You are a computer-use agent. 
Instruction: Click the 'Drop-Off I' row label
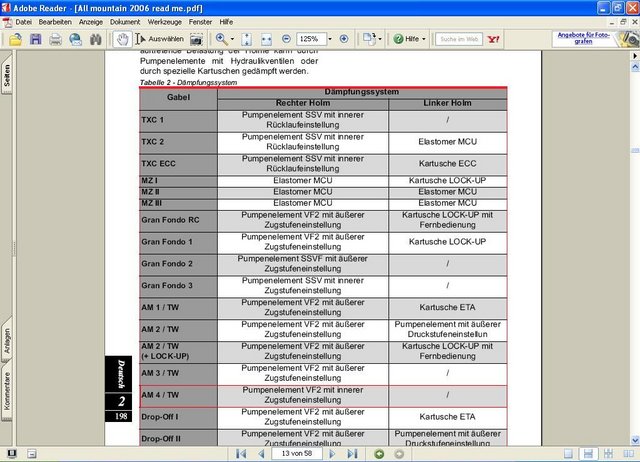[x=160, y=417]
